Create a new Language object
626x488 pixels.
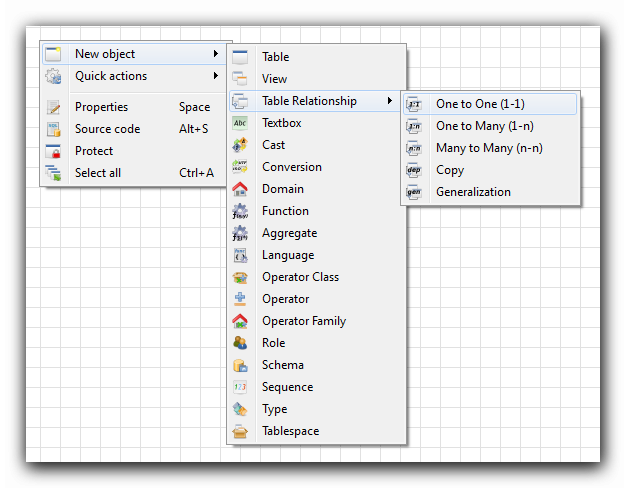[x=316, y=255]
